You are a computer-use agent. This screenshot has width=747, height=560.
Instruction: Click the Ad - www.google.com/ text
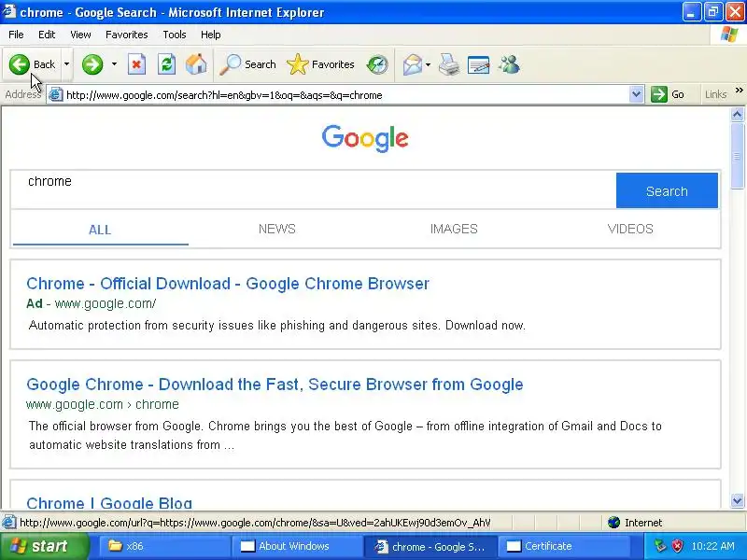pos(91,303)
